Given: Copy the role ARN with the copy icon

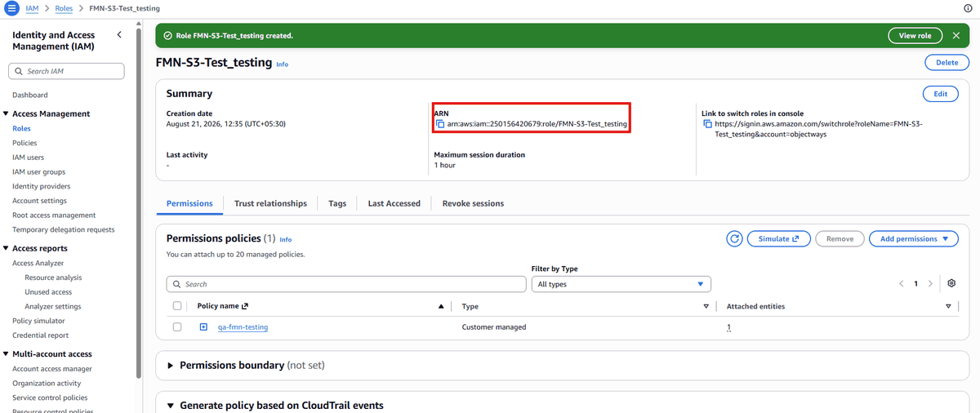Looking at the screenshot, I should click(x=440, y=124).
